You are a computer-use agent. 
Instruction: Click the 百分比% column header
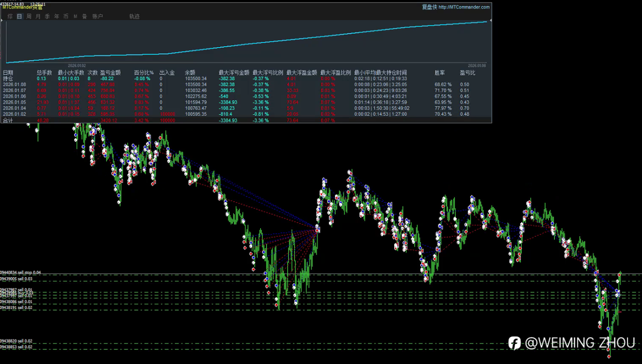tap(143, 73)
